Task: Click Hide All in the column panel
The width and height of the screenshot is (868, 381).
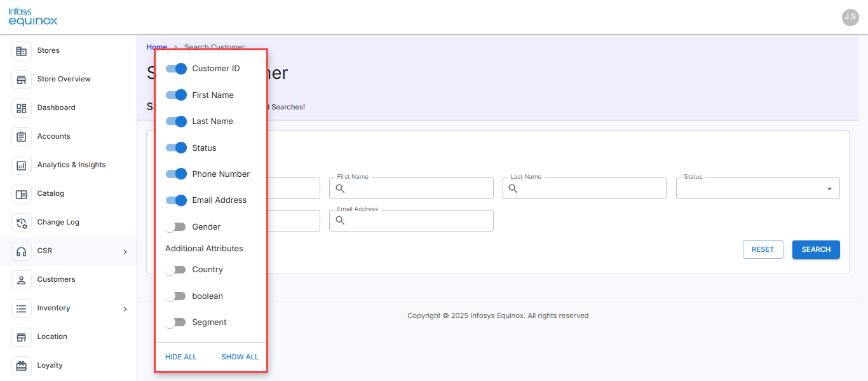Action: tap(181, 357)
